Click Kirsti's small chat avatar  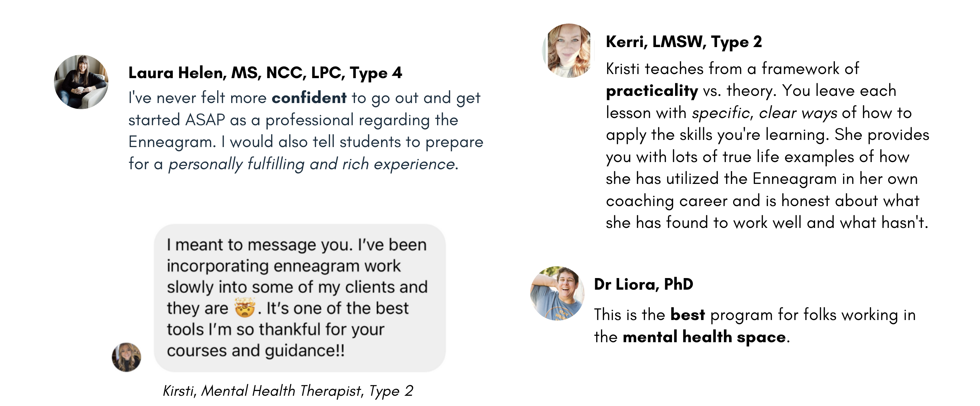tap(126, 357)
